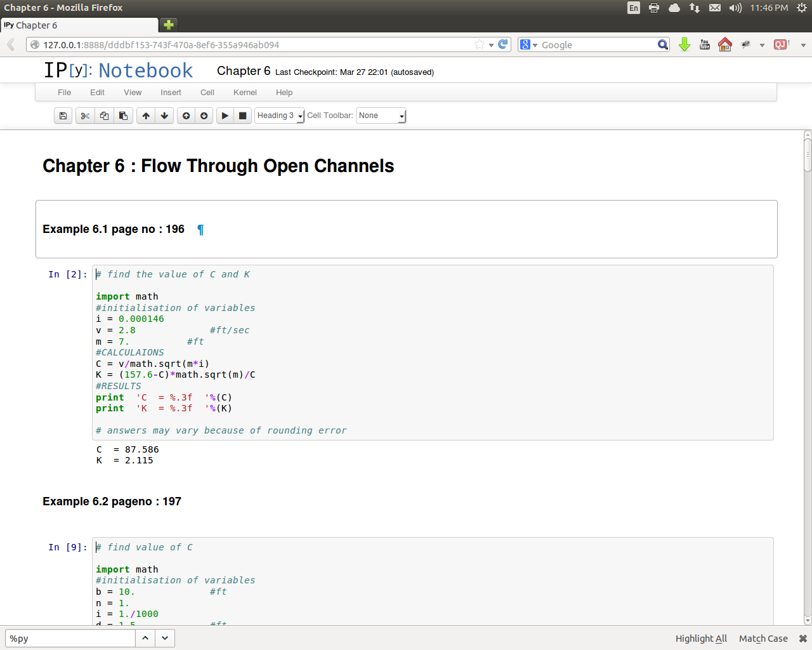Open the Kernel menu
The width and height of the screenshot is (812, 650).
[245, 93]
